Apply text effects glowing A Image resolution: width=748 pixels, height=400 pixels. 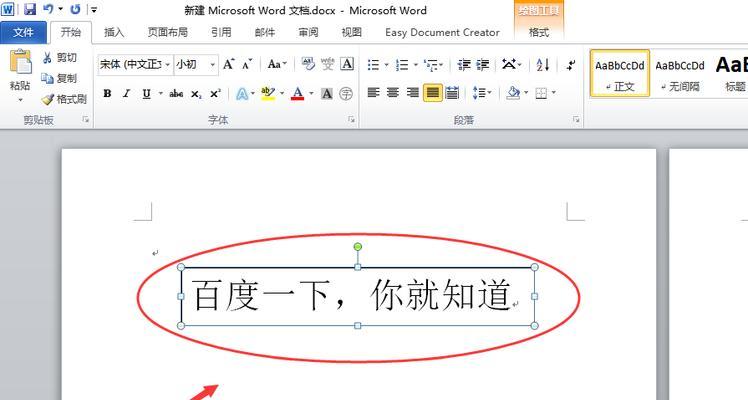(x=242, y=93)
